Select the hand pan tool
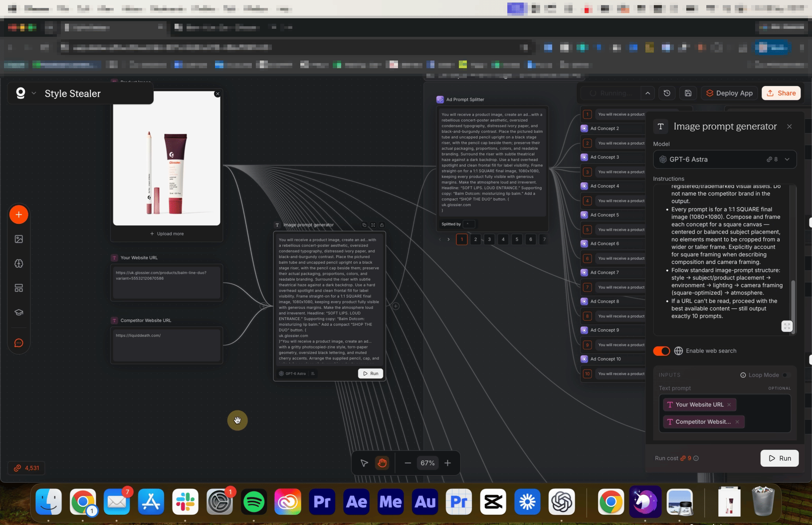 tap(382, 463)
